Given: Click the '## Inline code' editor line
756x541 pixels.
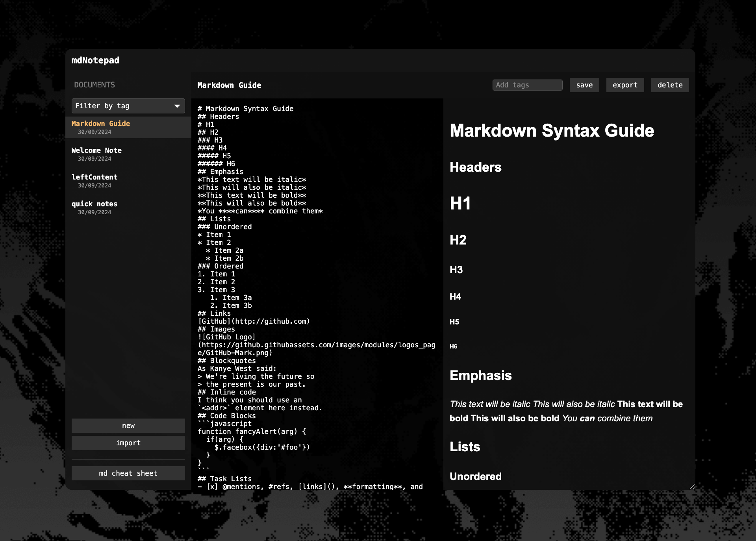Looking at the screenshot, I should tap(227, 392).
